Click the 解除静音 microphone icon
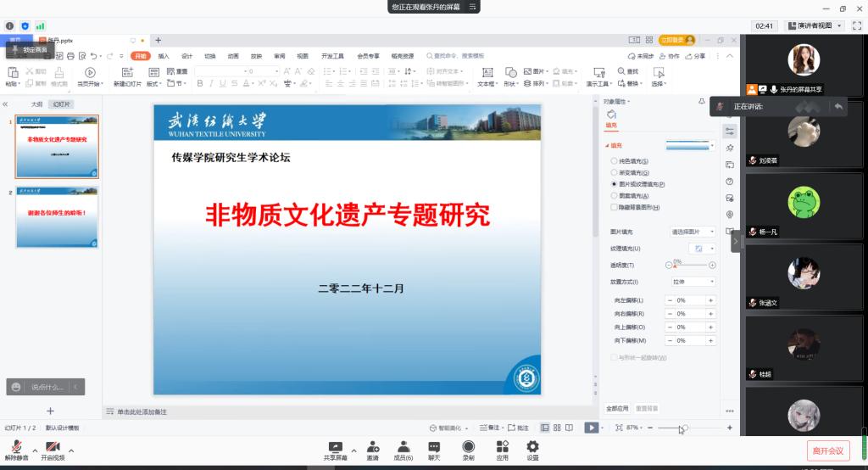 pyautogui.click(x=15, y=446)
